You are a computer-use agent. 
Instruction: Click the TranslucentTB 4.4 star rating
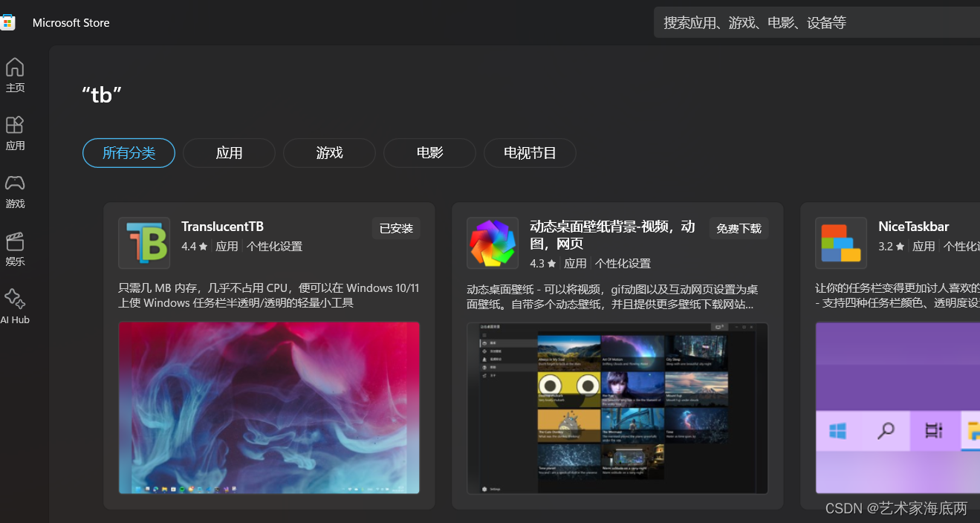[195, 246]
